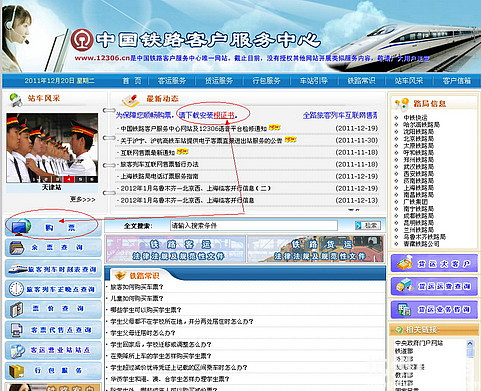Open 中央政府门户网站 in 相关链接 list

pos(419,343)
